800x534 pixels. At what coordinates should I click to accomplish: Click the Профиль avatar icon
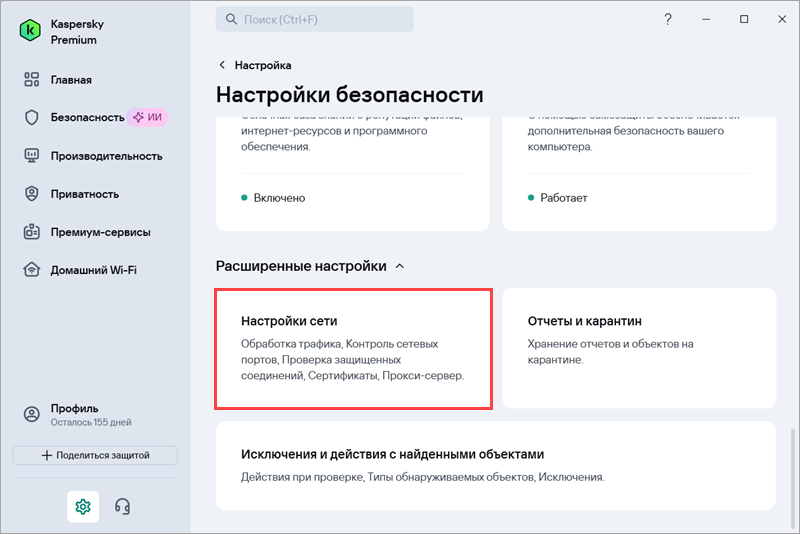[x=32, y=414]
